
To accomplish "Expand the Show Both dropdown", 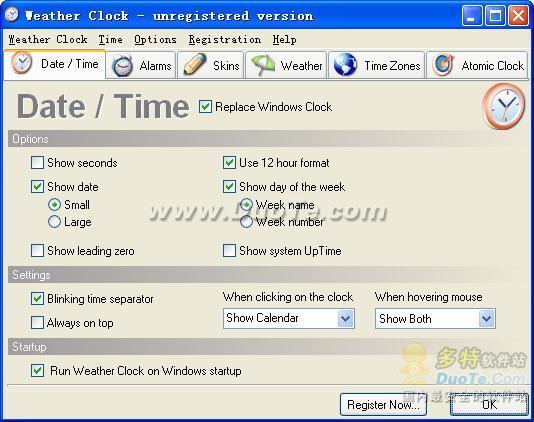I will (486, 319).
